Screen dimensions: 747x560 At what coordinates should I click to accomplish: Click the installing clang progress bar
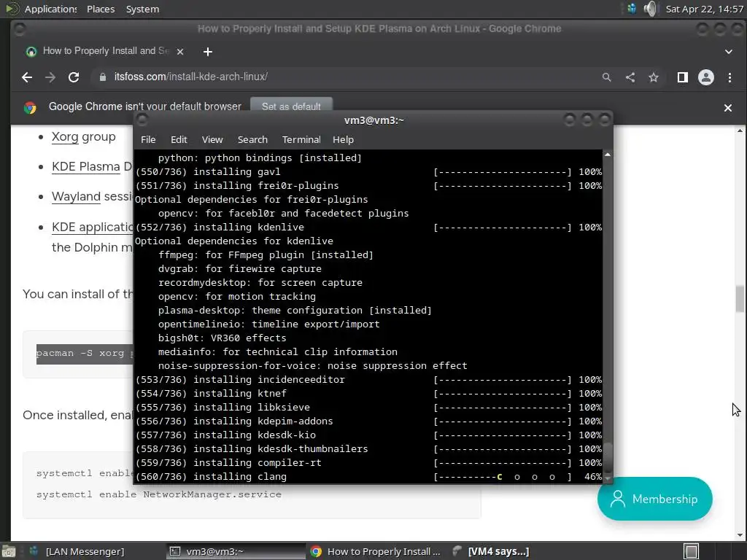[x=502, y=477]
